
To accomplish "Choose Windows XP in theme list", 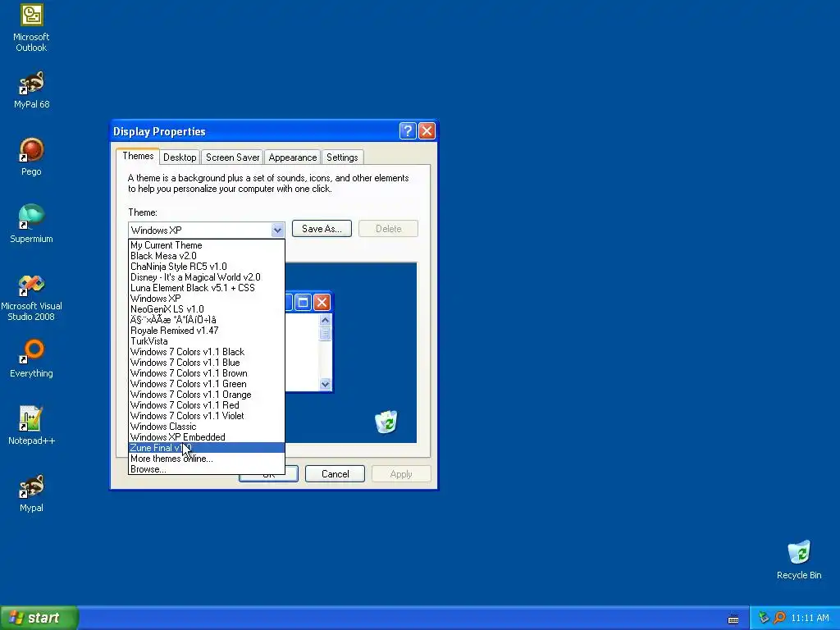I will (x=206, y=299).
